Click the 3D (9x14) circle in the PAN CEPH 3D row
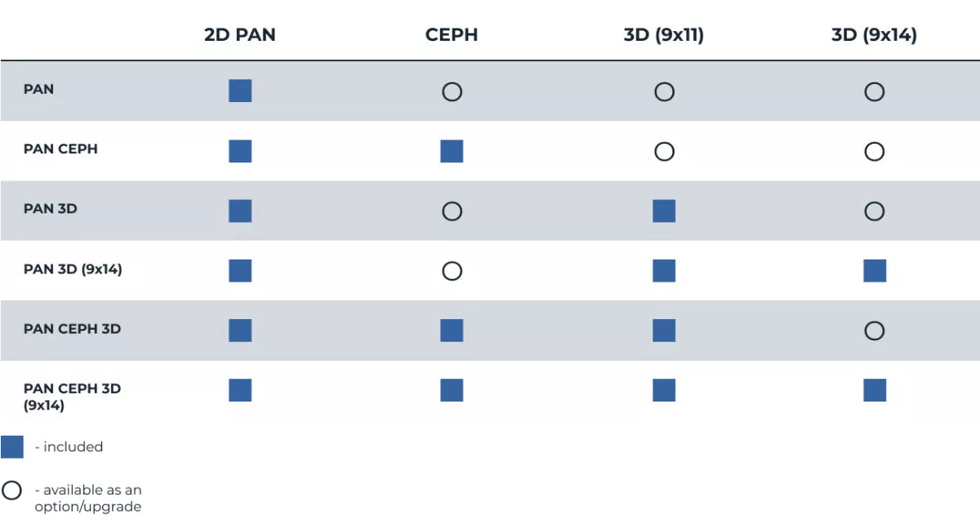 [874, 331]
